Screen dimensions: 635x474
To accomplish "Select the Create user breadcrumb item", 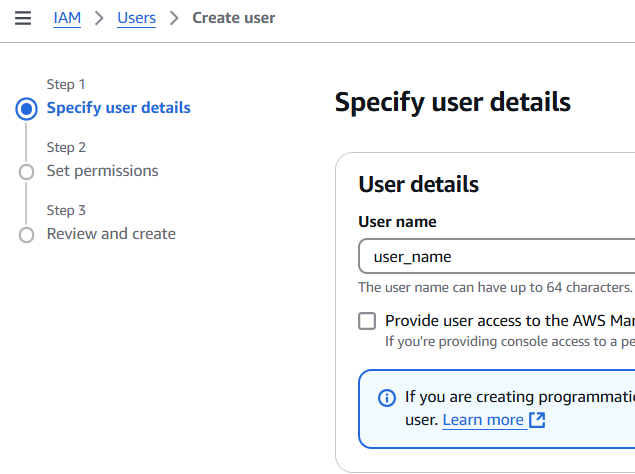I will (233, 18).
